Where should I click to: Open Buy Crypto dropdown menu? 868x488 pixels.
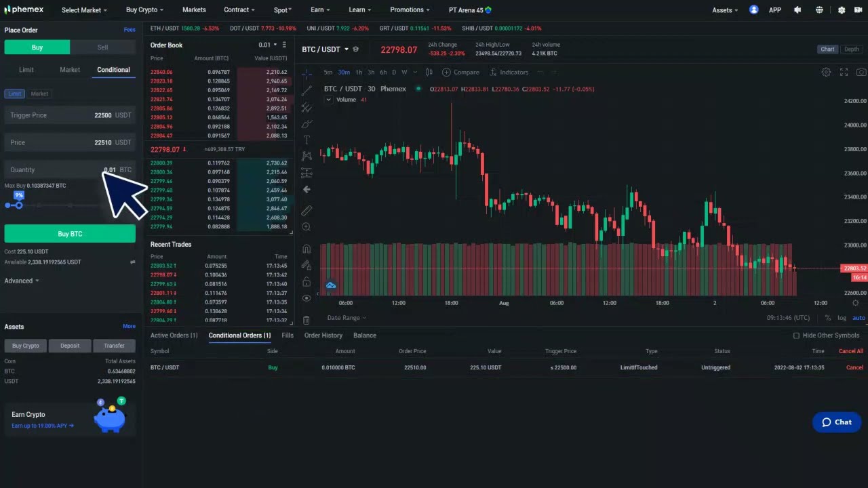click(144, 10)
